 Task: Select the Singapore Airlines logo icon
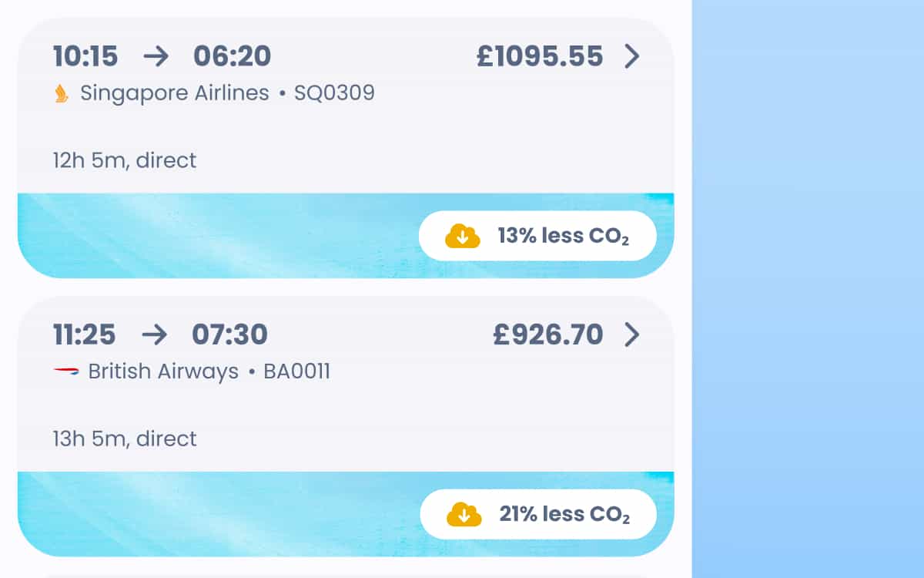[61, 92]
